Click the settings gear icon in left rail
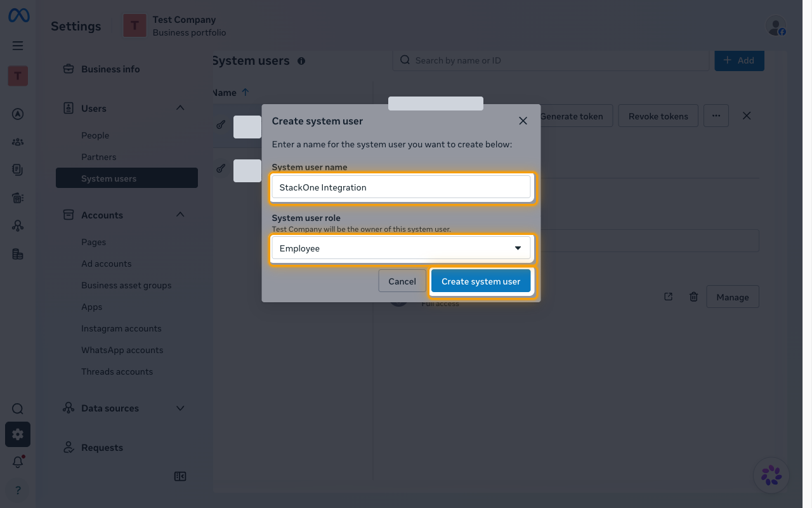 click(18, 434)
